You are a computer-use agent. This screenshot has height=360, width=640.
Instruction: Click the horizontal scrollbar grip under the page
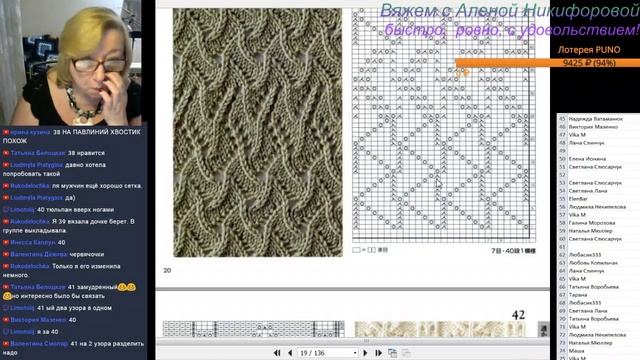366,341
